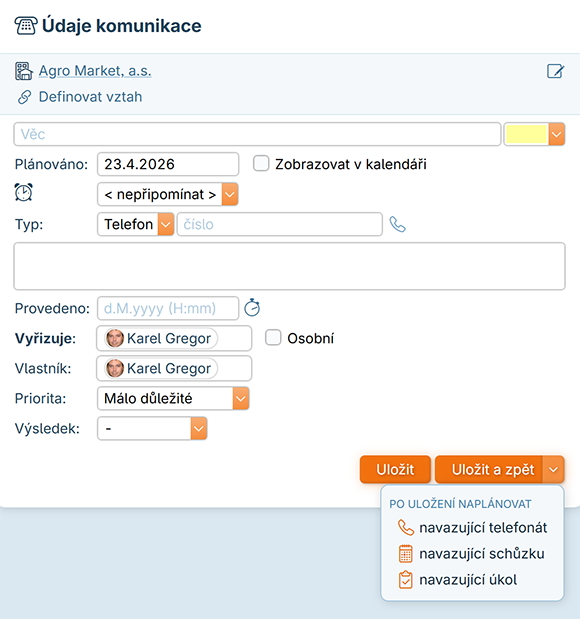This screenshot has height=619, width=580.
Task: Open Definovat vztah
Action: [x=90, y=97]
